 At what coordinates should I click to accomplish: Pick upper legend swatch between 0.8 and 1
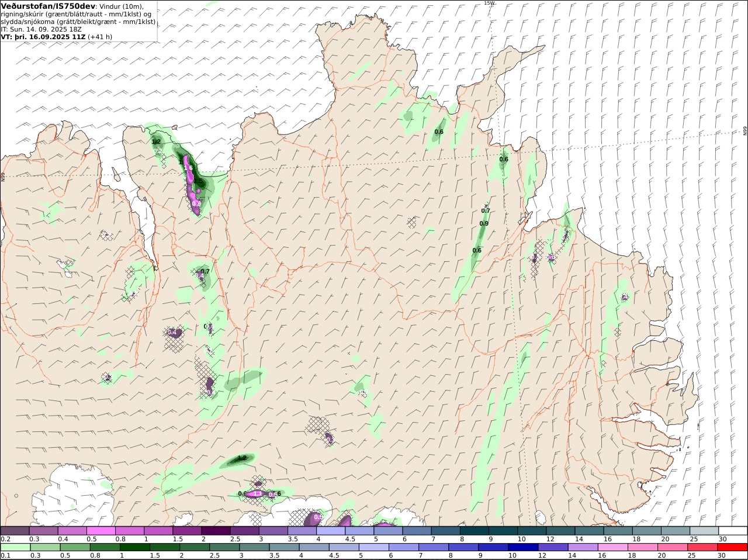(x=130, y=531)
